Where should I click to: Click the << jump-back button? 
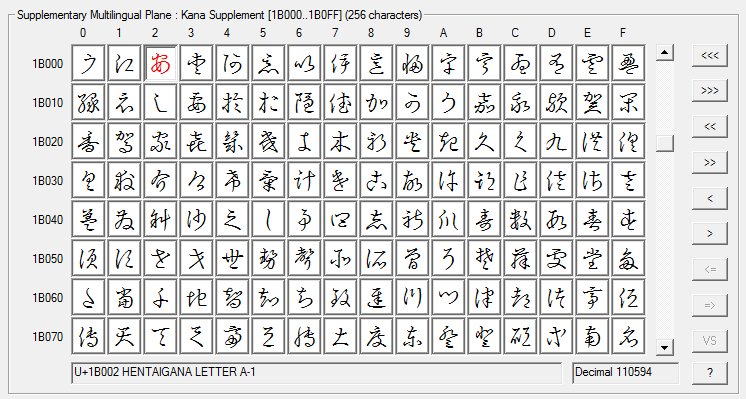709,127
